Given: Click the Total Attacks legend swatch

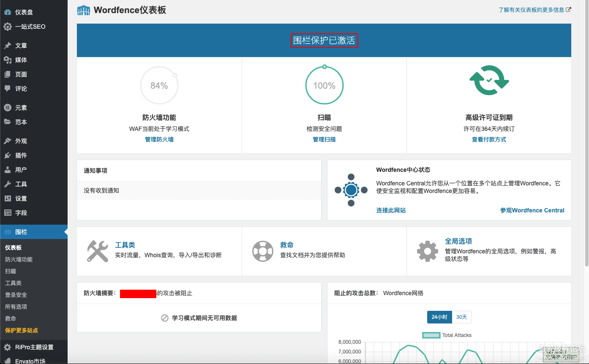Looking at the screenshot, I should coord(431,335).
